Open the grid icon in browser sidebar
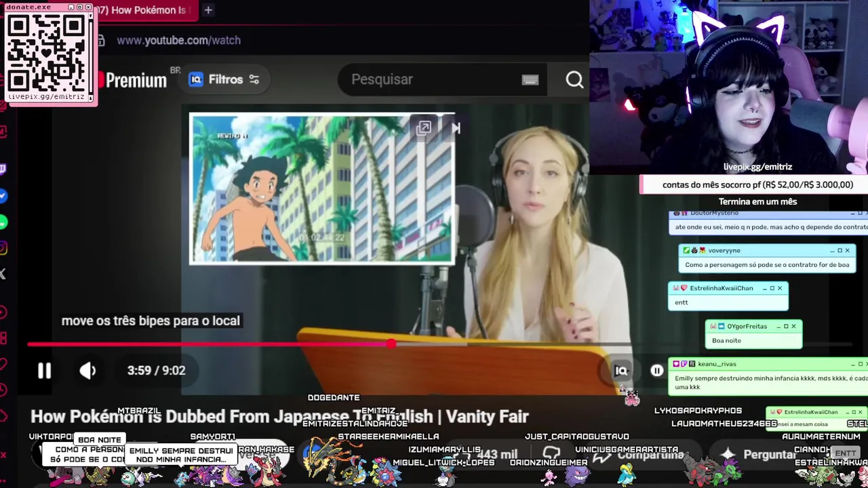The height and width of the screenshot is (488, 868). (x=3, y=338)
